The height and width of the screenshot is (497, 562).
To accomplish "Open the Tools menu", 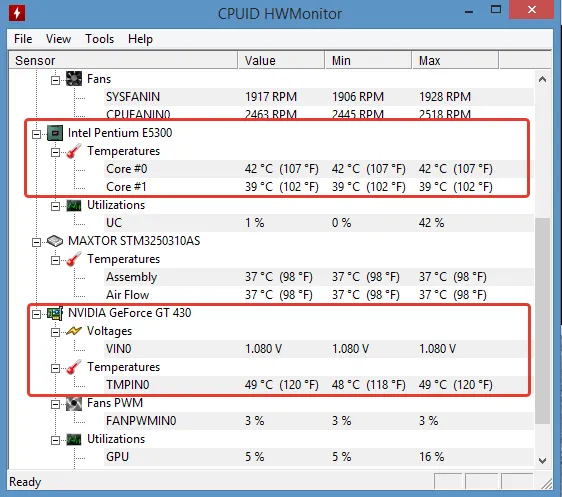I will click(x=99, y=39).
